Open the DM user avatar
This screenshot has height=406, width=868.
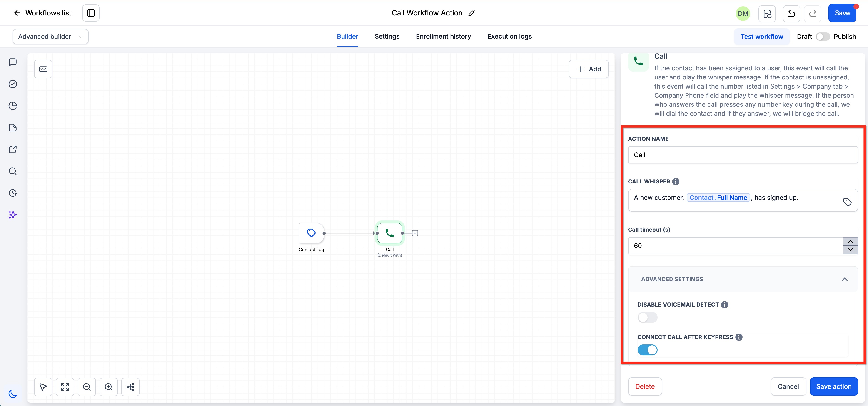click(743, 13)
